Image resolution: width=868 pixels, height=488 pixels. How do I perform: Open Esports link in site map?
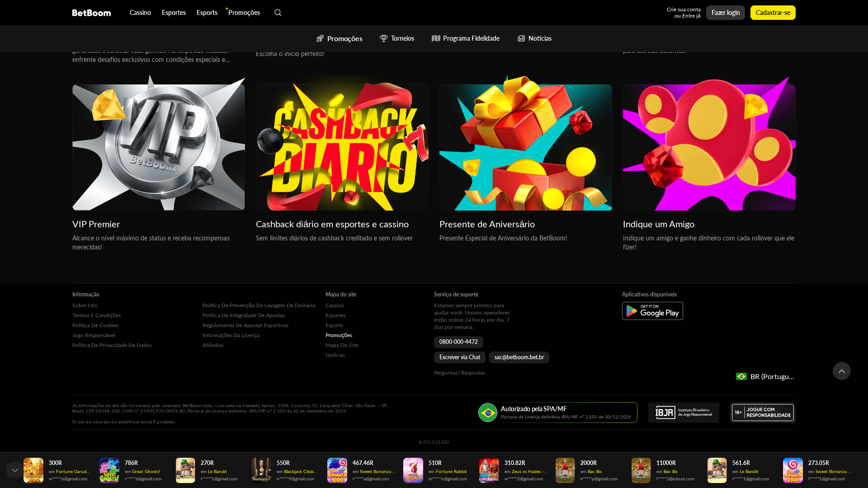[x=334, y=325]
